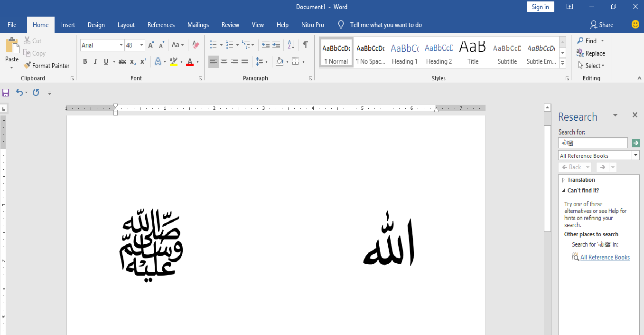
Task: Toggle Show/Hide paragraph marks
Action: (x=306, y=45)
